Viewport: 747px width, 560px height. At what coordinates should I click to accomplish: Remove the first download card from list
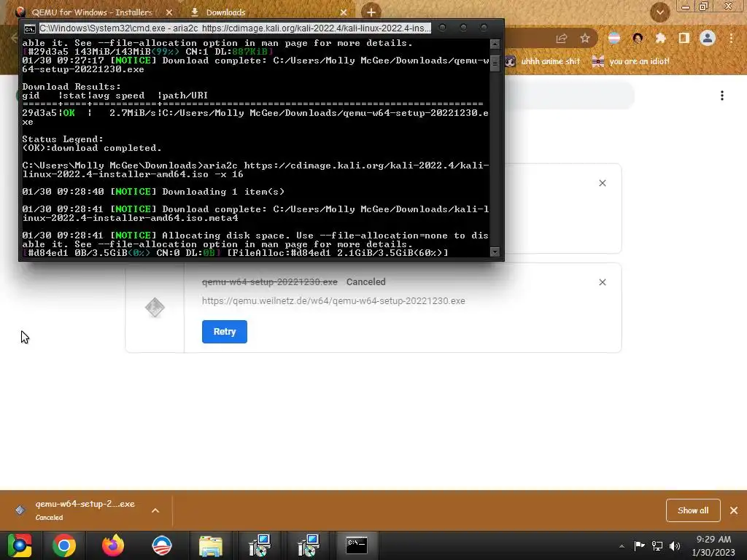tap(602, 183)
